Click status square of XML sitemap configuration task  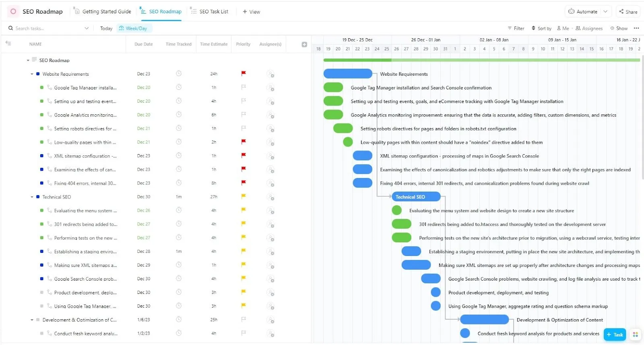tap(42, 156)
